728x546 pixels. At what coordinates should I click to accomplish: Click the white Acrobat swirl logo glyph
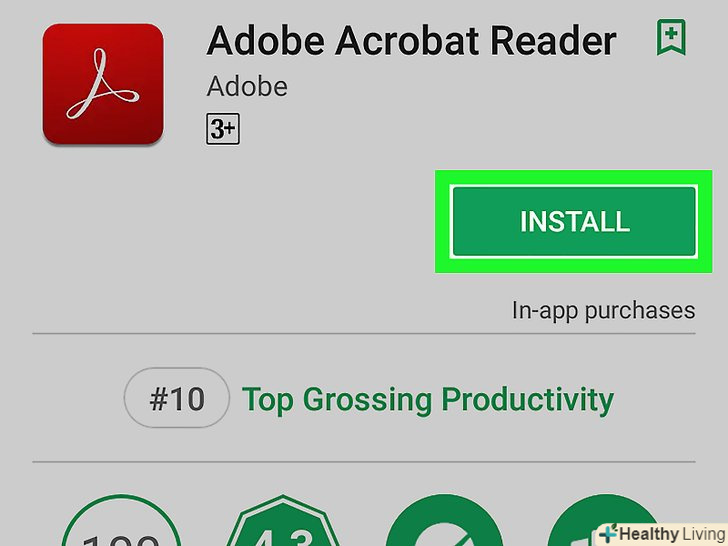pos(103,84)
